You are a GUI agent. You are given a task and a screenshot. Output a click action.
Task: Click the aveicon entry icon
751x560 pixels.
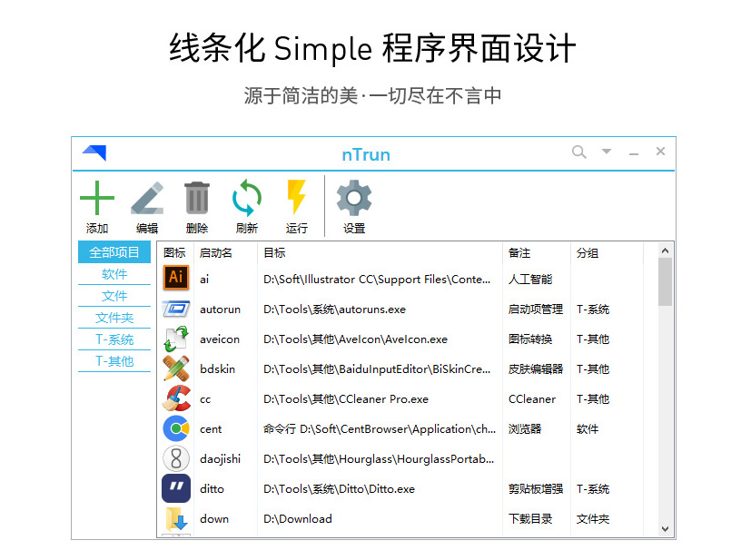(176, 339)
